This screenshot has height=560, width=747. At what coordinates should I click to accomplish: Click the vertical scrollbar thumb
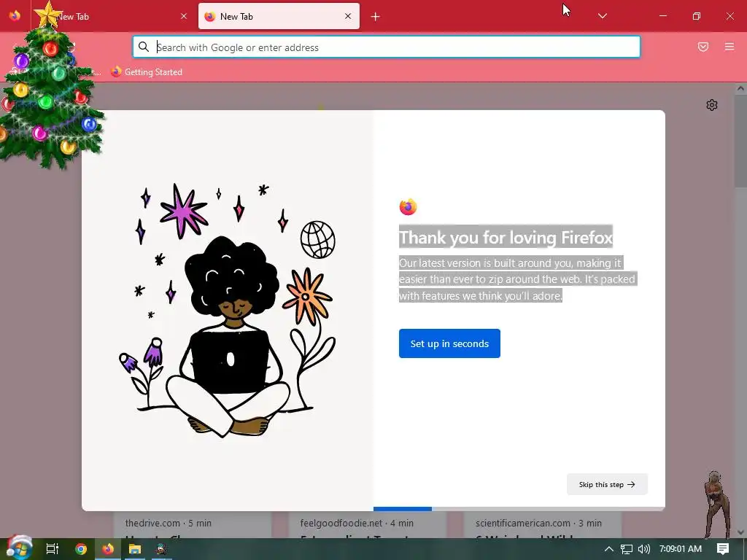tap(740, 141)
